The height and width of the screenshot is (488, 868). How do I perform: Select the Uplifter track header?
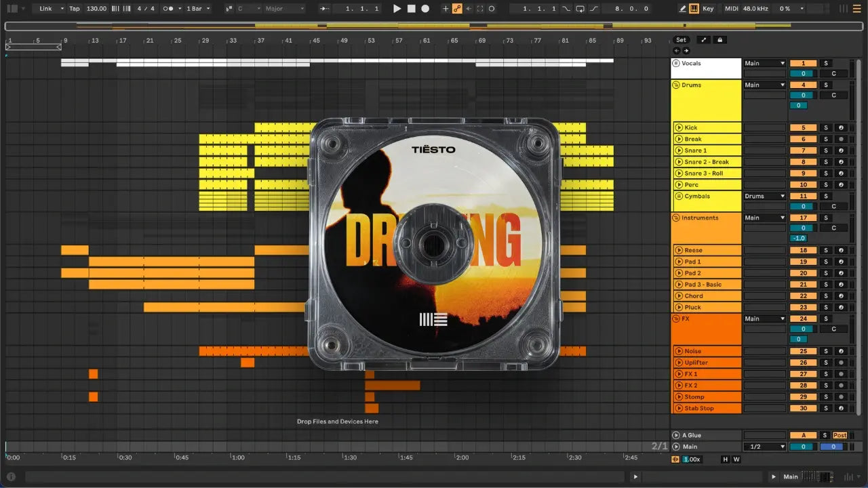707,363
